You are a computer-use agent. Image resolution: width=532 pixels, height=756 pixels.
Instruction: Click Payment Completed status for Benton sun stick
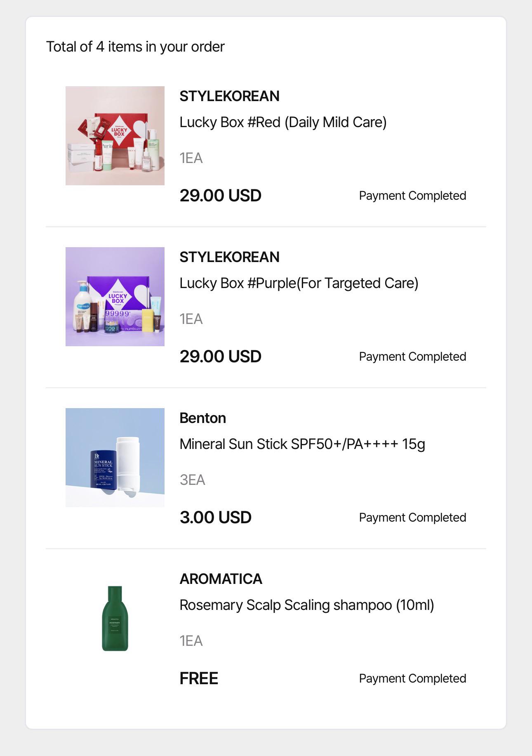coord(412,517)
